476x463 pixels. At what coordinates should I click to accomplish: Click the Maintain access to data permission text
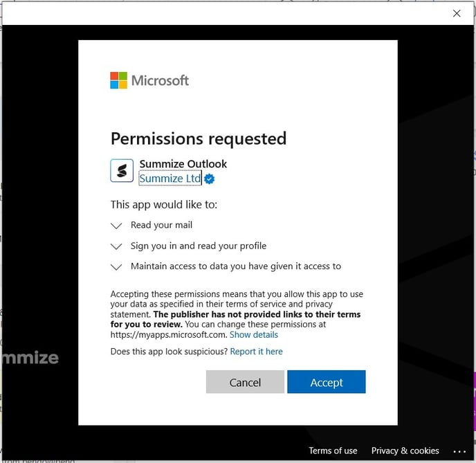point(235,266)
